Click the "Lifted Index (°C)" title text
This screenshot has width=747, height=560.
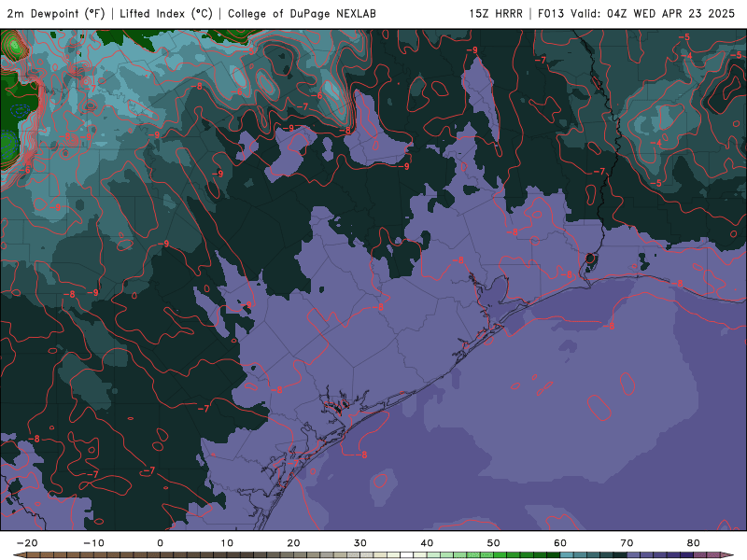(x=166, y=13)
